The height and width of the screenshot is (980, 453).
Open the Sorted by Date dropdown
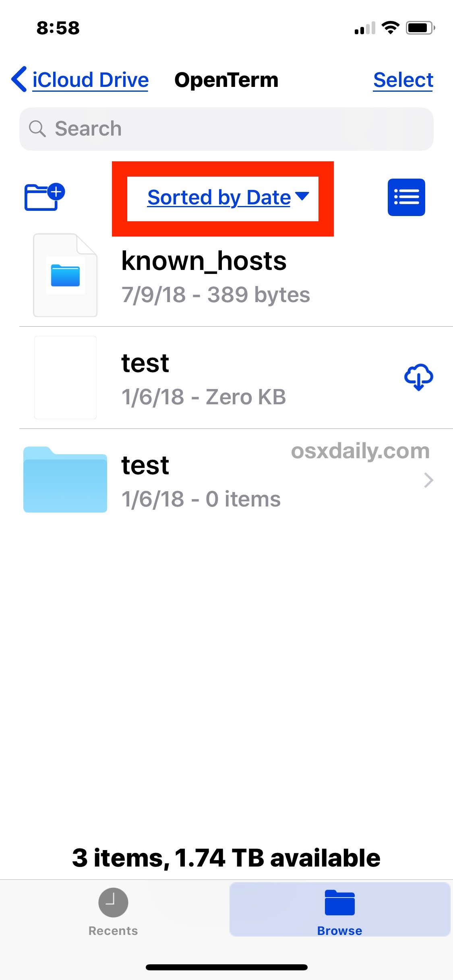(228, 198)
